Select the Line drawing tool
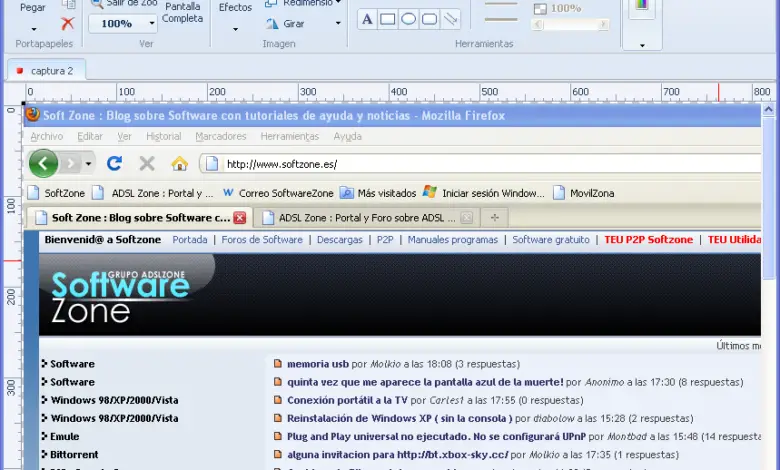Image resolution: width=780 pixels, height=470 pixels. pyautogui.click(x=450, y=19)
